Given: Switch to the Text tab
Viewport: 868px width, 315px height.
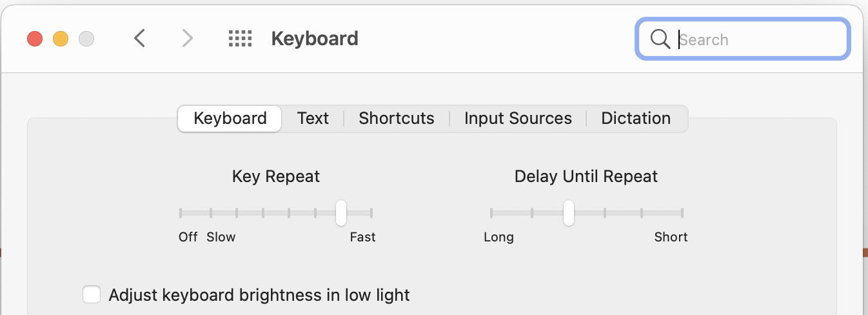Looking at the screenshot, I should pos(313,119).
